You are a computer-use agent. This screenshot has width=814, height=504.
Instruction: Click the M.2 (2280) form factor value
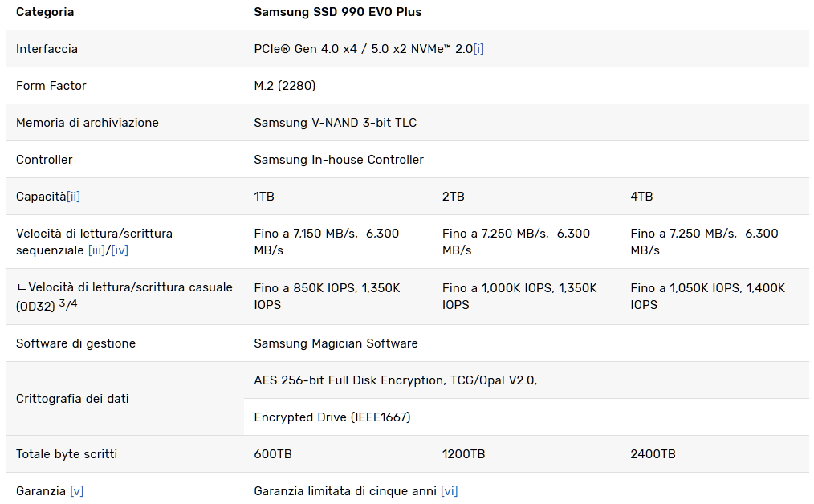tap(284, 86)
